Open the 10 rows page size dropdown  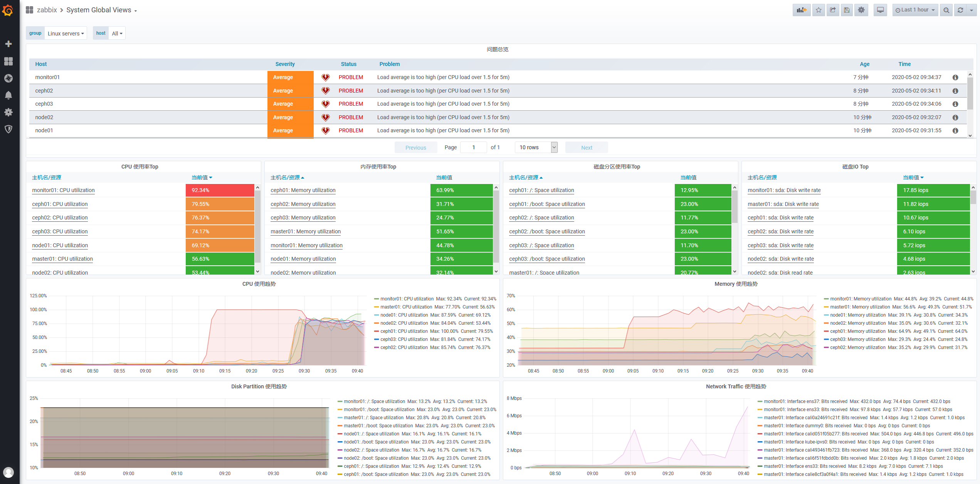(536, 147)
